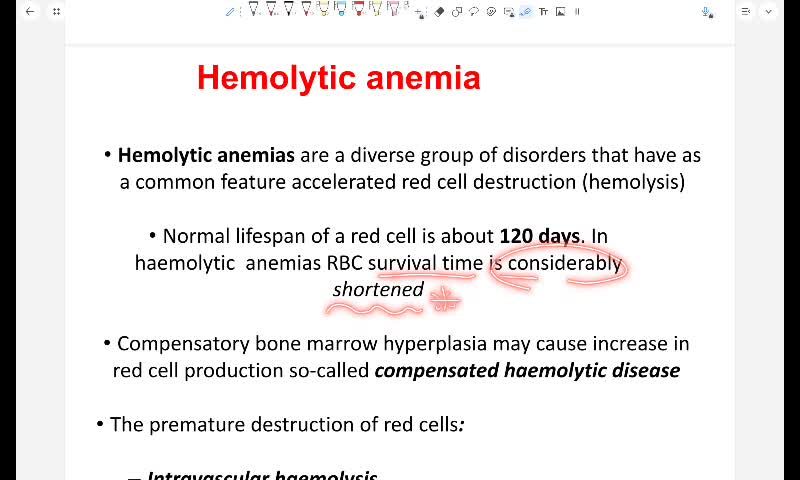Open the side menu list icon
This screenshot has height=480, width=800.
coord(745,11)
